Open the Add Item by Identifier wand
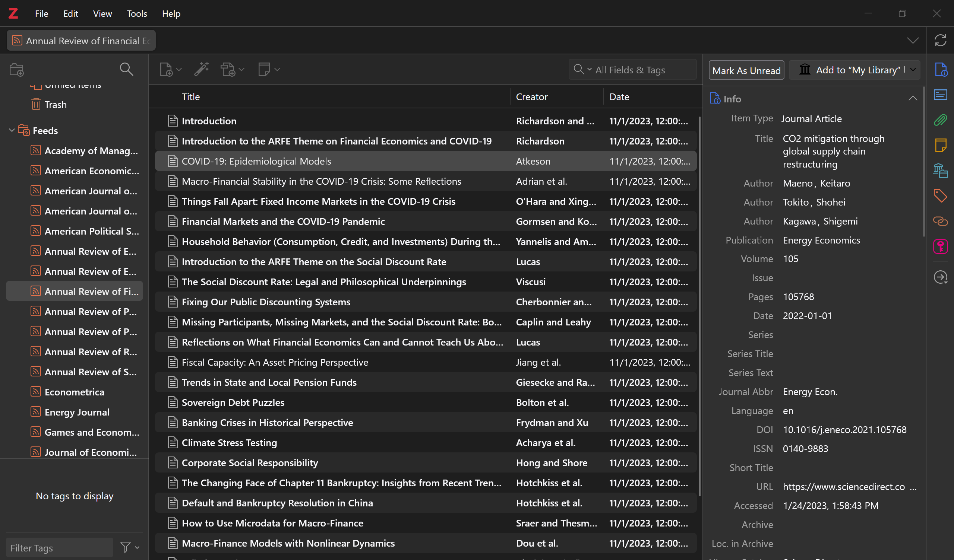This screenshot has height=560, width=954. click(201, 70)
